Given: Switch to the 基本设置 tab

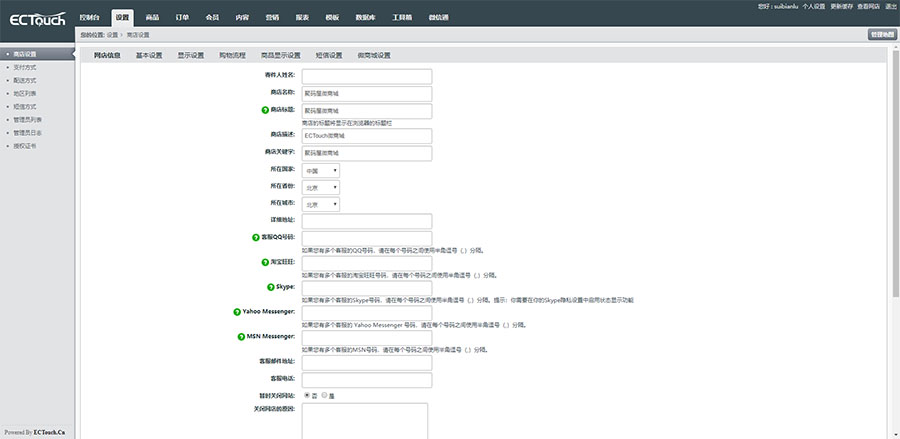Looking at the screenshot, I should point(149,56).
